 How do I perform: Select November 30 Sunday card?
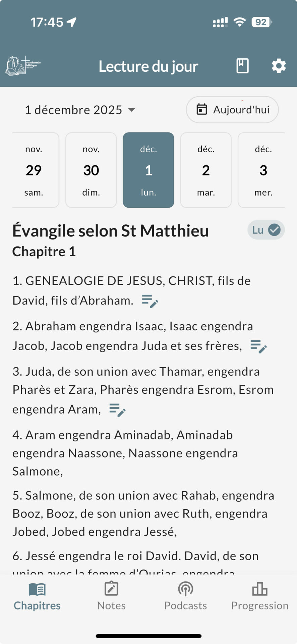pyautogui.click(x=91, y=170)
